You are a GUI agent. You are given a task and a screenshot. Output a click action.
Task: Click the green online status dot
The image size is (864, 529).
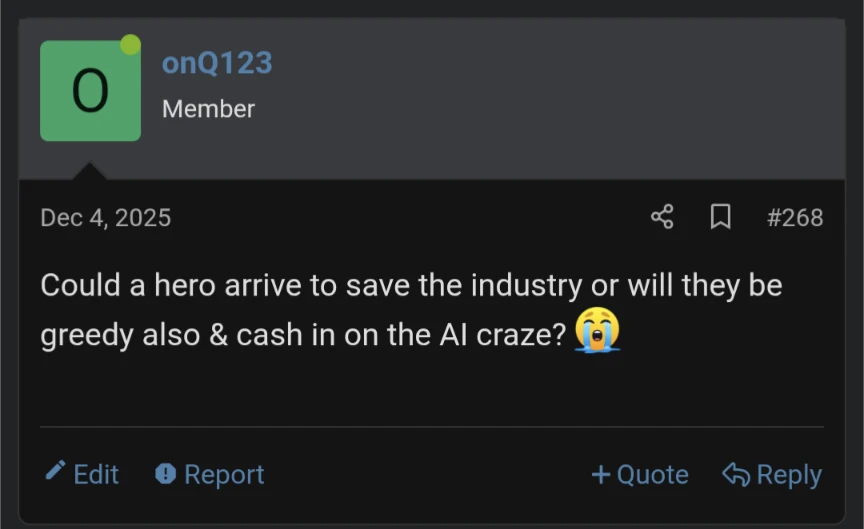[x=130, y=44]
